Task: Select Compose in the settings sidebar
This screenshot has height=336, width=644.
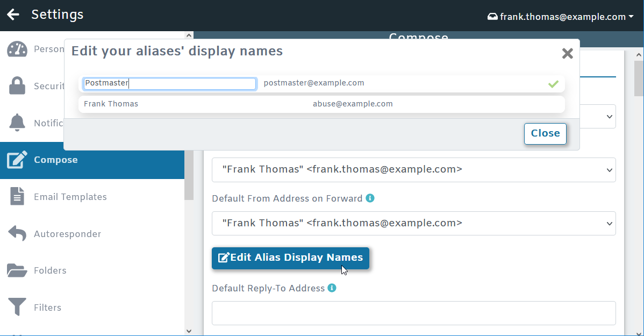Action: 55,160
